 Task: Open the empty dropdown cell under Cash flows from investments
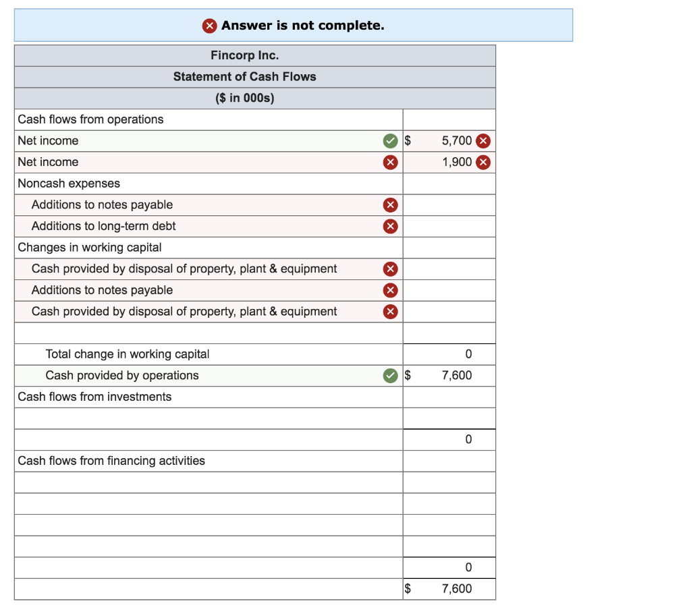pyautogui.click(x=202, y=418)
